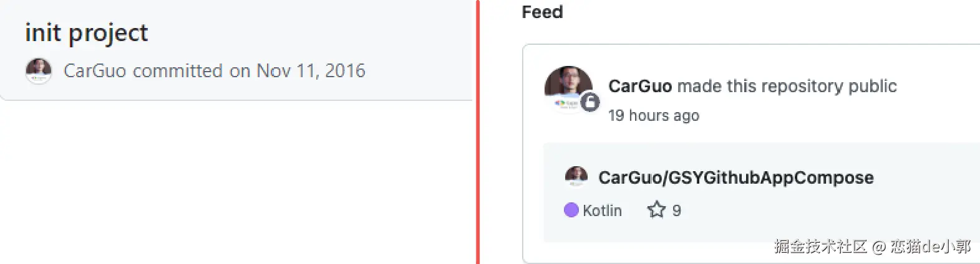Click "made this repository public" text
Image resolution: width=980 pixels, height=264 pixels.
pos(787,86)
